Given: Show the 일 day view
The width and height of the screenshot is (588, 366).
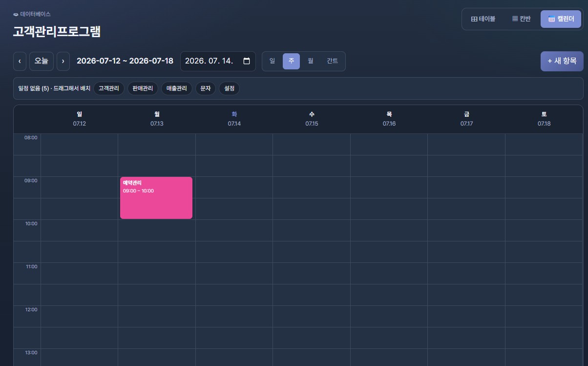Looking at the screenshot, I should (273, 61).
